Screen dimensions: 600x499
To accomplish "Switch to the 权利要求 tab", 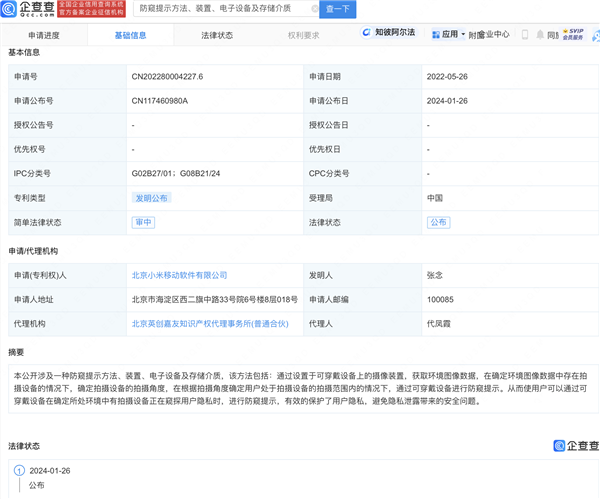I will [x=303, y=35].
